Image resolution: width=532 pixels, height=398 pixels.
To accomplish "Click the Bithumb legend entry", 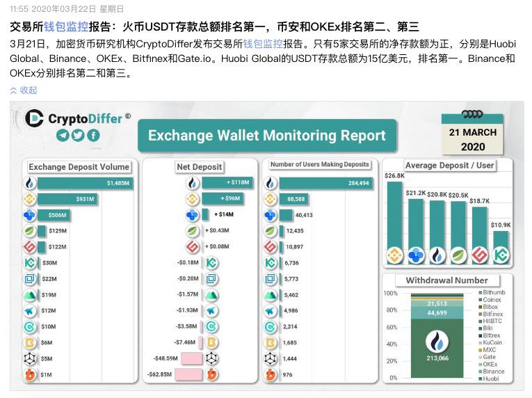I will 492,292.
